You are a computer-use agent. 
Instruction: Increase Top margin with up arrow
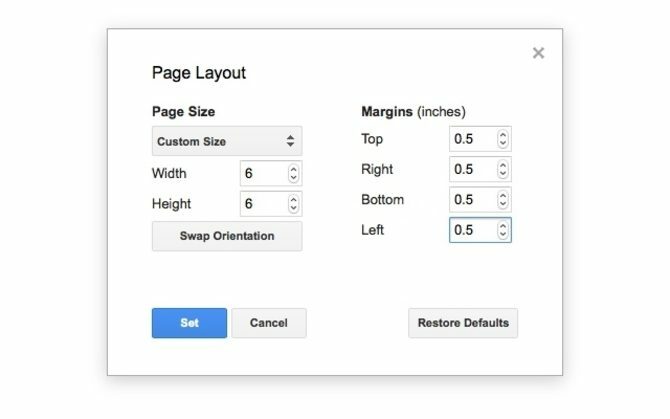pyautogui.click(x=503, y=135)
